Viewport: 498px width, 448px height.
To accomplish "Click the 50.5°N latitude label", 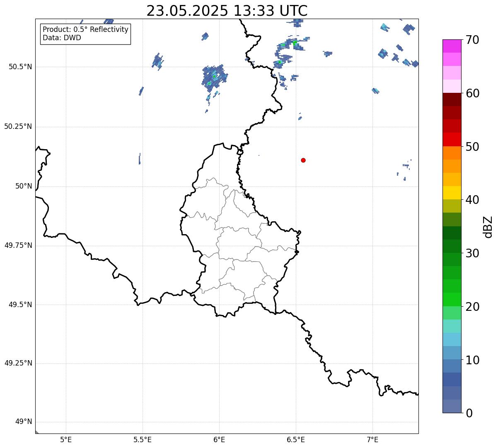I will [20, 67].
